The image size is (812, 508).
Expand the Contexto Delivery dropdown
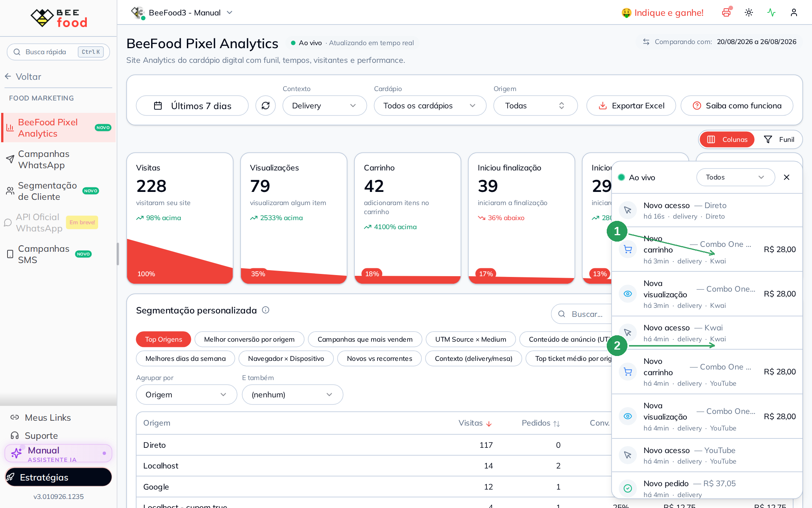pos(324,106)
